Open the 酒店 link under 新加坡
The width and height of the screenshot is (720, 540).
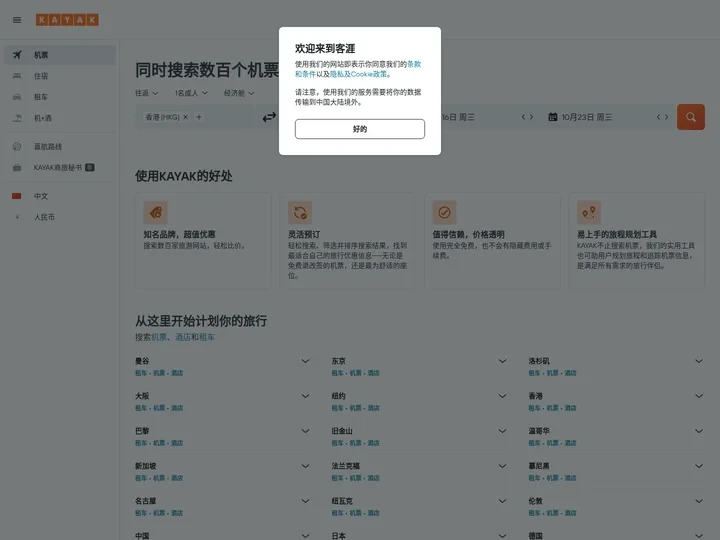(177, 478)
